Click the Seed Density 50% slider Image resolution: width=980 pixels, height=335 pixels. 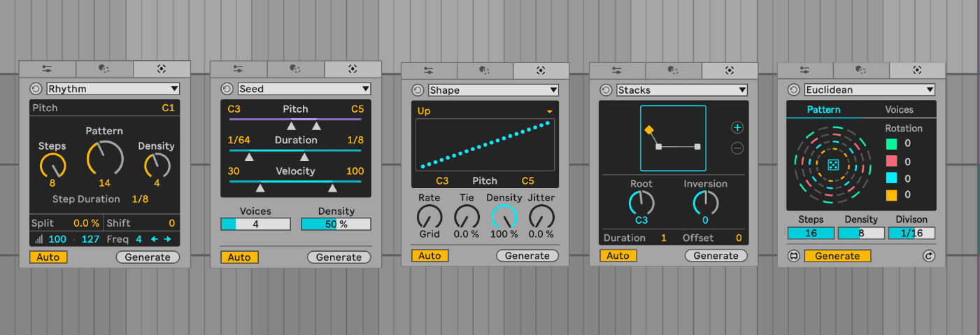point(336,224)
